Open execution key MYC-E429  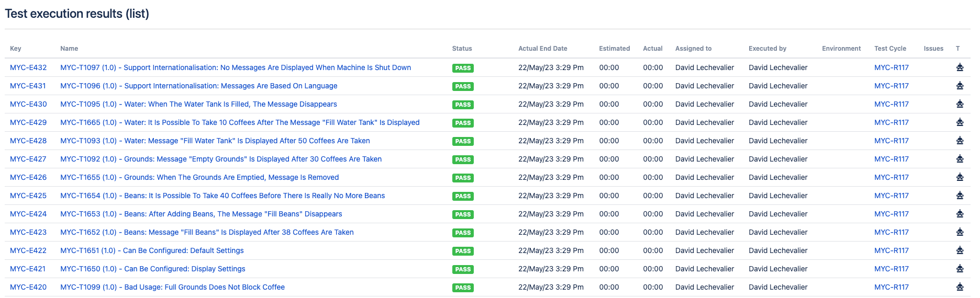28,122
